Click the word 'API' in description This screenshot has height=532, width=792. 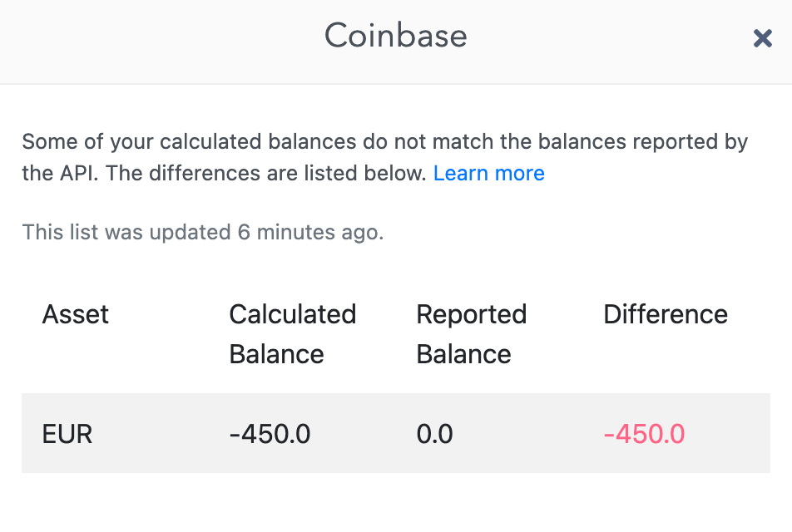click(76, 174)
